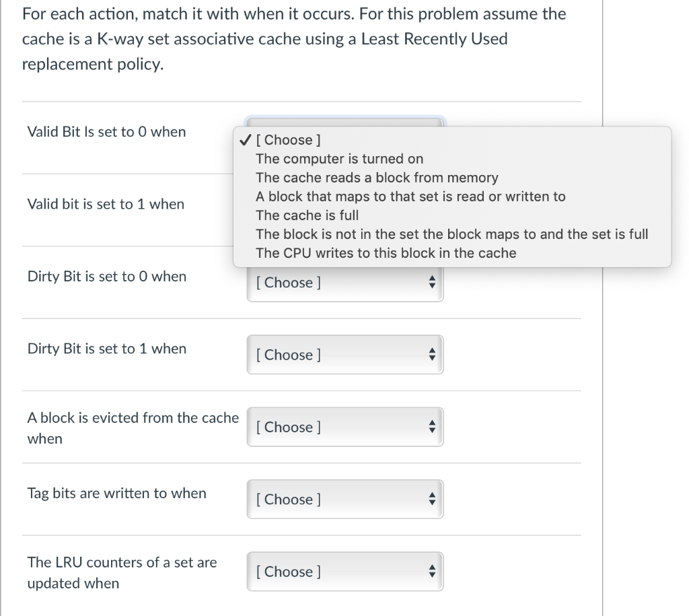
Task: Click the arrow icon on the Tag bits dropdown
Action: [x=433, y=499]
